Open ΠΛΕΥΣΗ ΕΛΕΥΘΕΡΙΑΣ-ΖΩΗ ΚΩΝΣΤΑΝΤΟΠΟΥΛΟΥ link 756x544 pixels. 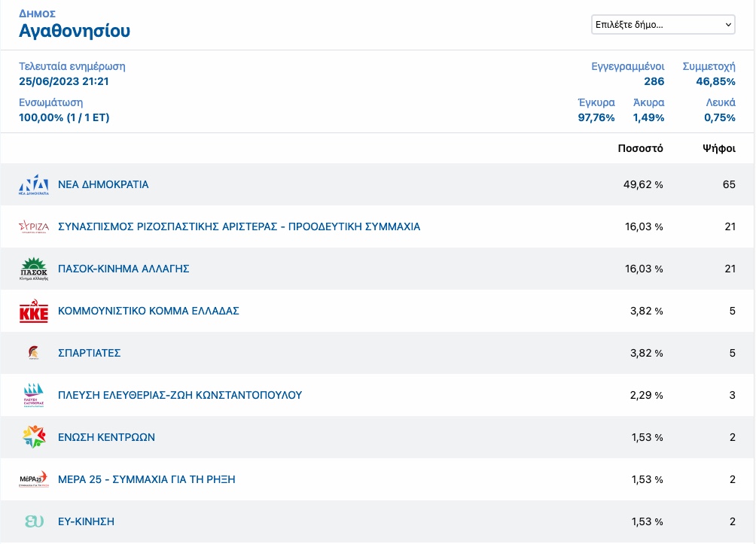coord(180,395)
